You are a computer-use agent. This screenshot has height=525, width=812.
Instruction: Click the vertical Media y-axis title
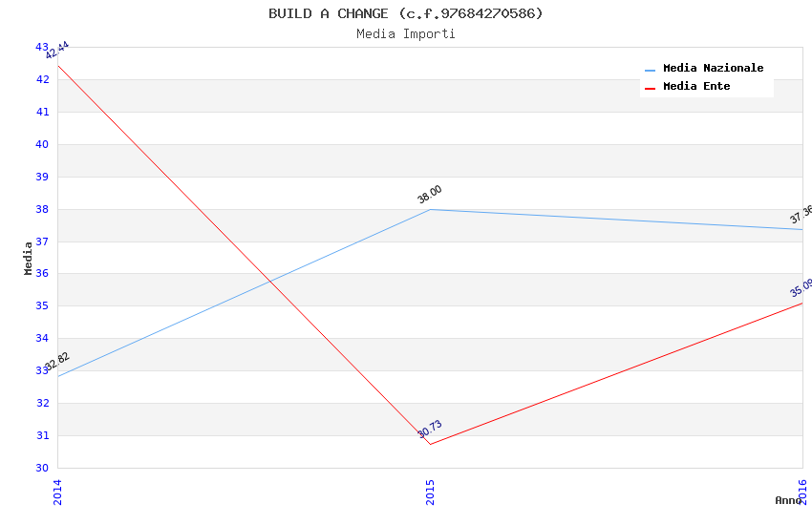coord(29,258)
